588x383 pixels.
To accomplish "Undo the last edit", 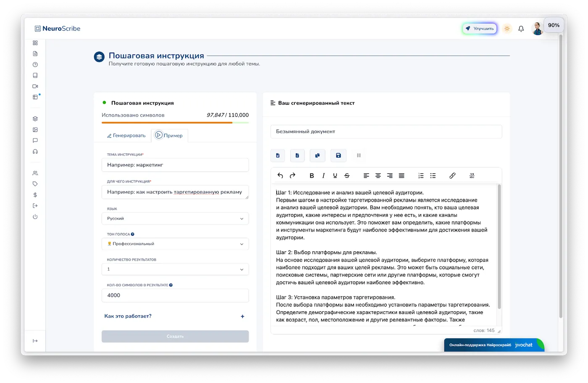I will [280, 176].
